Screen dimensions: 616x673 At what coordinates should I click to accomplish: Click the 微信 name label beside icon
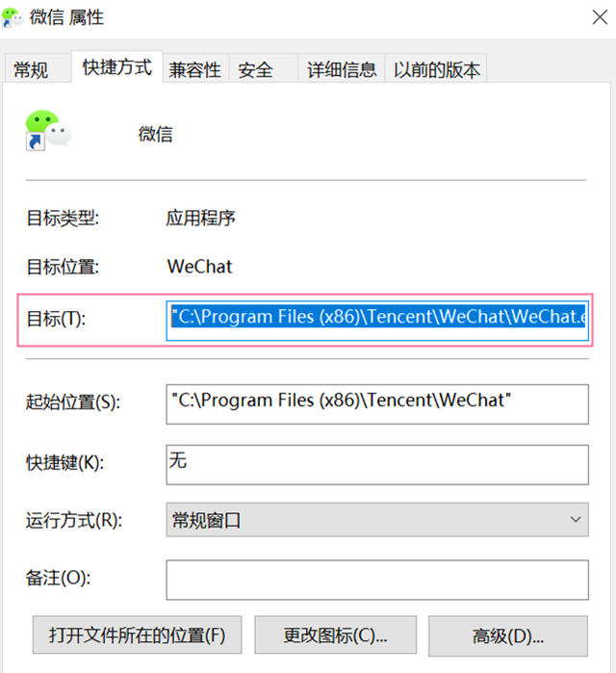pyautogui.click(x=155, y=134)
